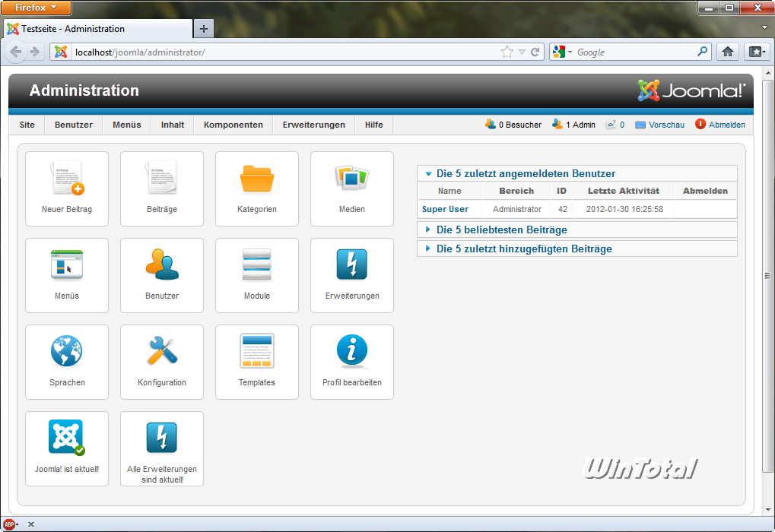Open the Site menu
775x532 pixels.
[x=27, y=125]
